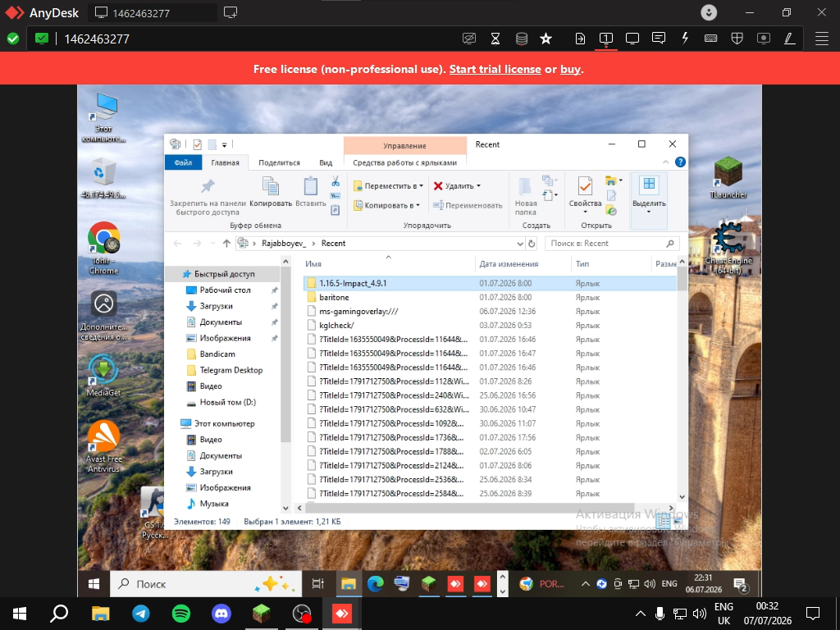
Task: Open AnyDesk file transfer icon
Action: [x=580, y=39]
